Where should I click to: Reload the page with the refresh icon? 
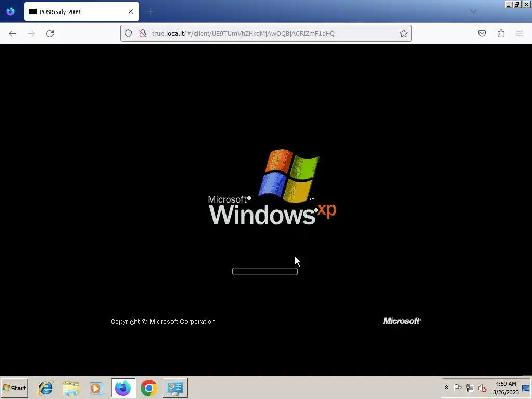pyautogui.click(x=50, y=34)
